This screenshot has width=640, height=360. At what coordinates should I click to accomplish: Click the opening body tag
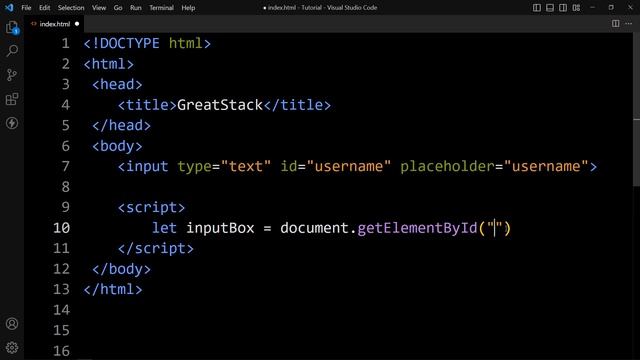117,146
